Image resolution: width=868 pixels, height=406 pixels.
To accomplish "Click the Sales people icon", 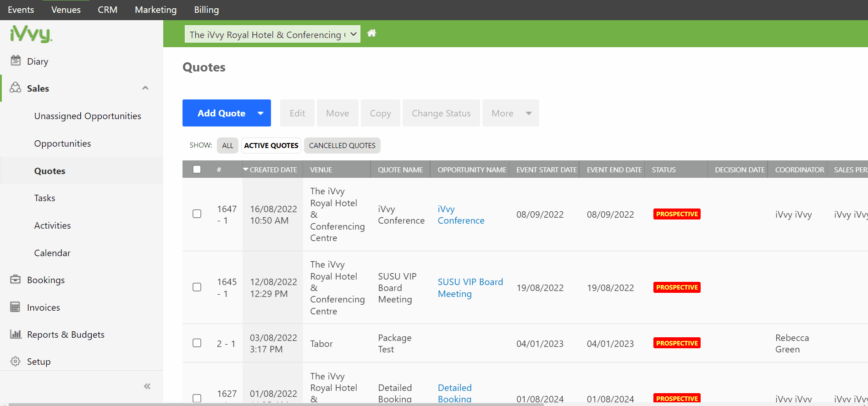I will pyautogui.click(x=16, y=88).
